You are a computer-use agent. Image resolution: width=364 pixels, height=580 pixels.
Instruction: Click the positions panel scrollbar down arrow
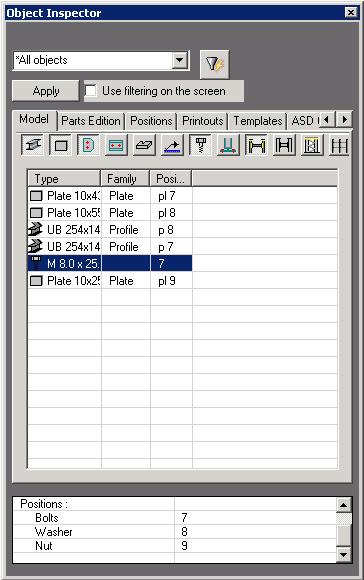tap(344, 554)
